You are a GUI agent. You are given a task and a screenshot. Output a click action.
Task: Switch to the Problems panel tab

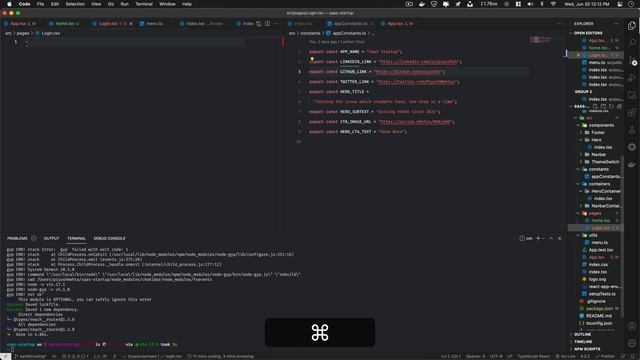[x=17, y=238]
